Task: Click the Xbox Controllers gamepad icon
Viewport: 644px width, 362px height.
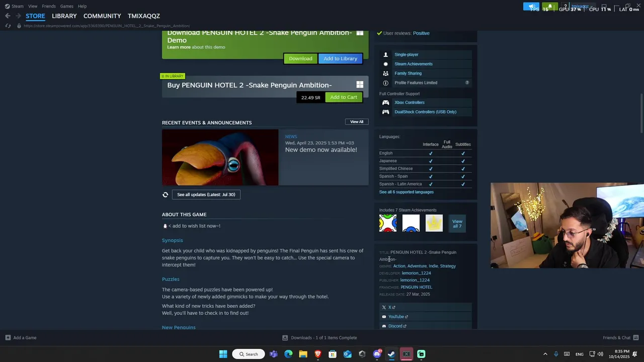Action: (386, 103)
